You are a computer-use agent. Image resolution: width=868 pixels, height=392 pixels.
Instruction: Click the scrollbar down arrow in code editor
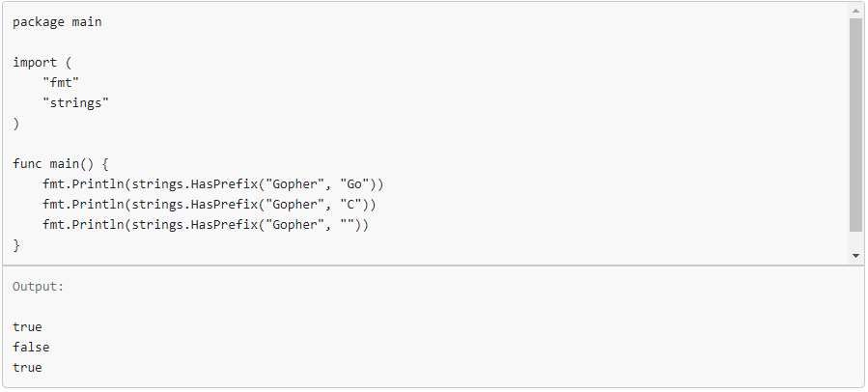click(855, 256)
